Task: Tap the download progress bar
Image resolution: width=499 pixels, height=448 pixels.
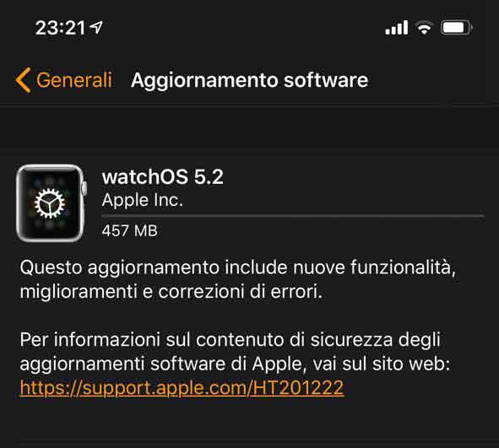Action: 293,216
